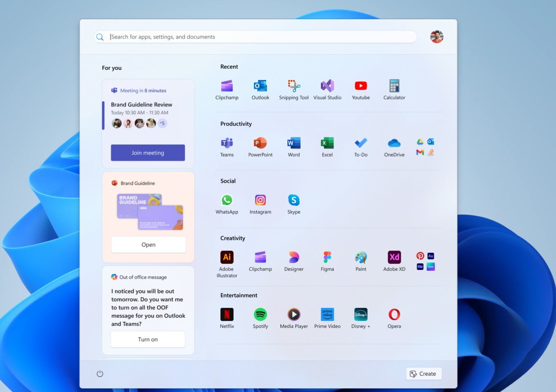Launch Microsoft Teams
Viewport: 556px width, 392px height.
point(227,143)
